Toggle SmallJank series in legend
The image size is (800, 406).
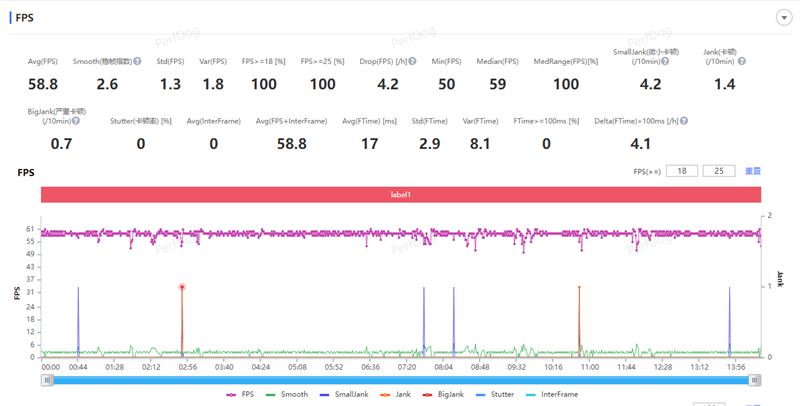(341, 395)
